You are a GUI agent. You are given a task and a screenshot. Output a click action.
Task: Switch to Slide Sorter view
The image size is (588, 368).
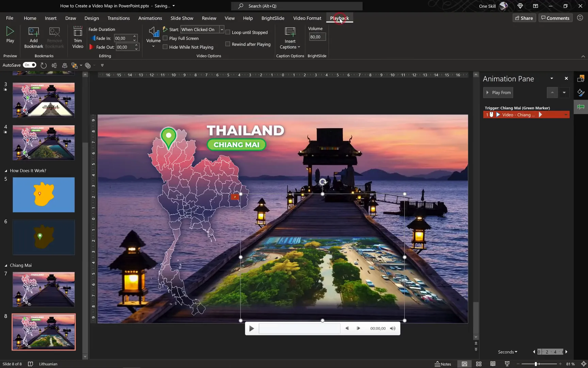point(478,364)
